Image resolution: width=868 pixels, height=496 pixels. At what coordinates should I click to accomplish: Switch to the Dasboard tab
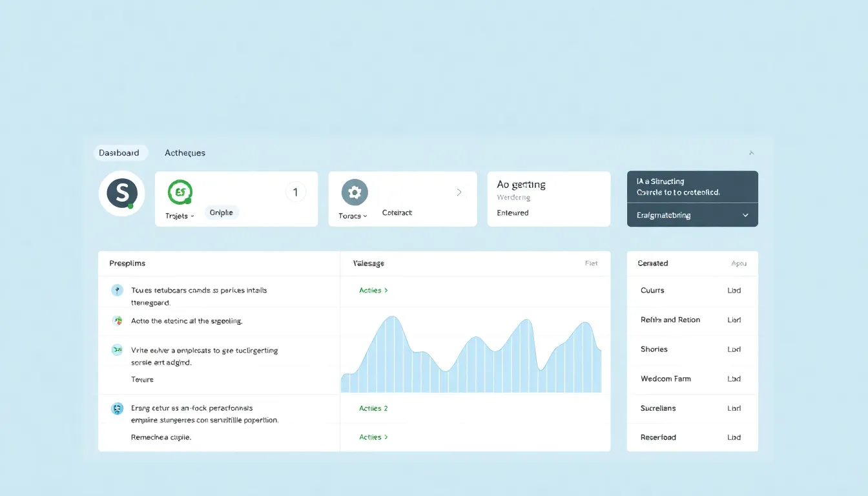119,153
